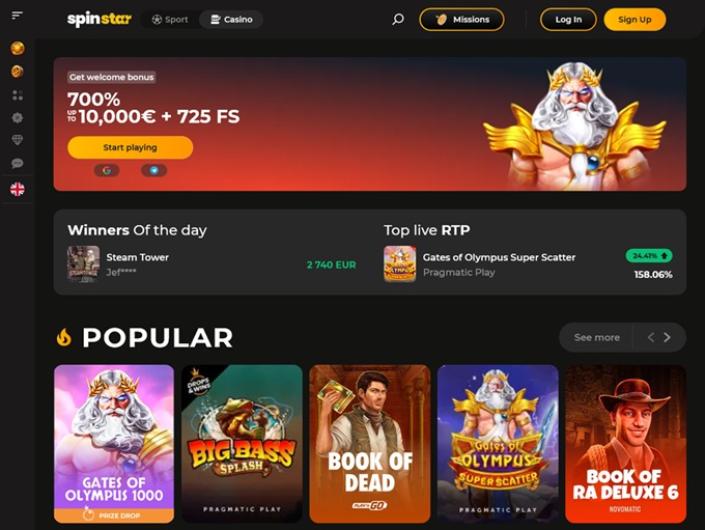Open the four-squares grid sidebar icon
Image resolution: width=705 pixels, height=530 pixels.
click(x=18, y=95)
